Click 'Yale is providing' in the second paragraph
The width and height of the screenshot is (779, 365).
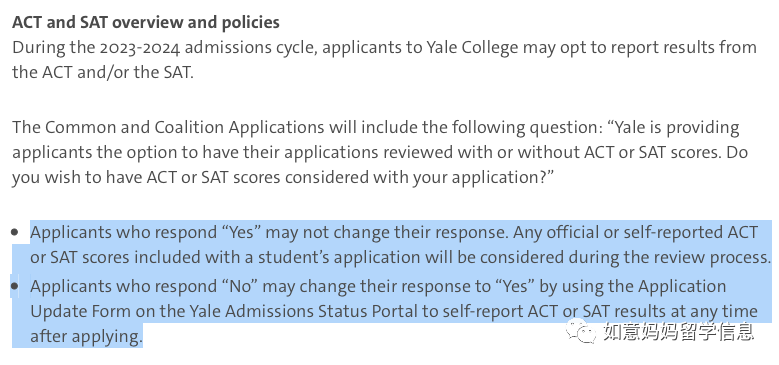[x=678, y=128]
